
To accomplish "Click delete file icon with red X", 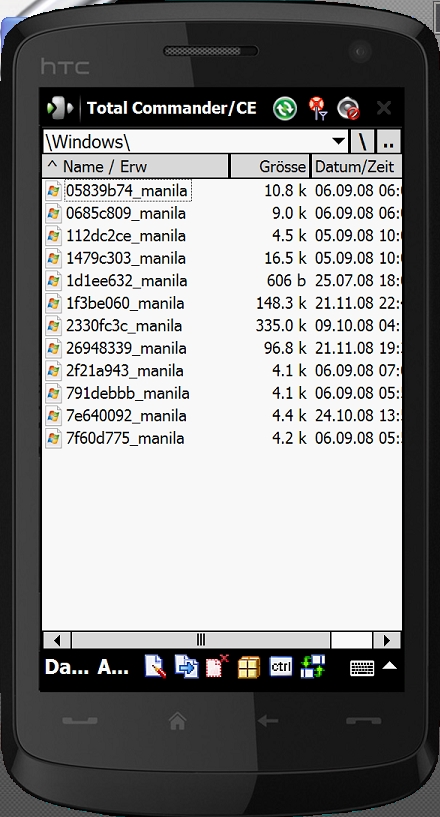I will [217, 666].
